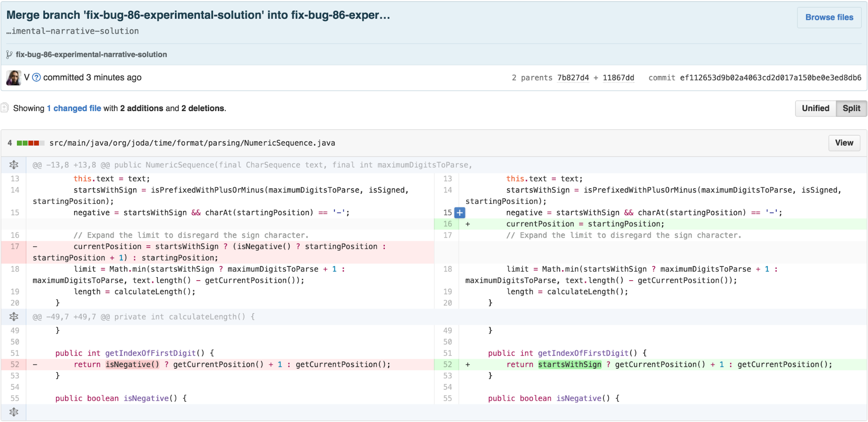
Task: Click added line number 16 on right side
Action: pos(447,224)
